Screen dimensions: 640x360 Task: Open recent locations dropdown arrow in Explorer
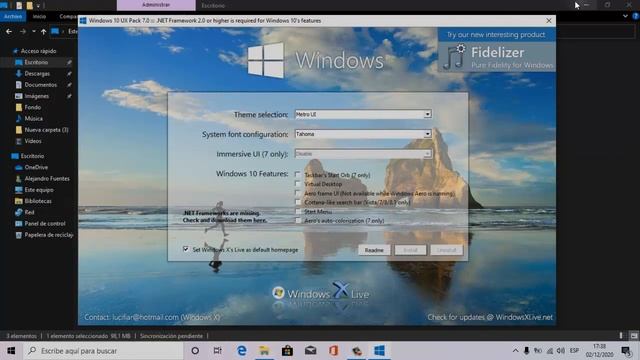pos(33,31)
